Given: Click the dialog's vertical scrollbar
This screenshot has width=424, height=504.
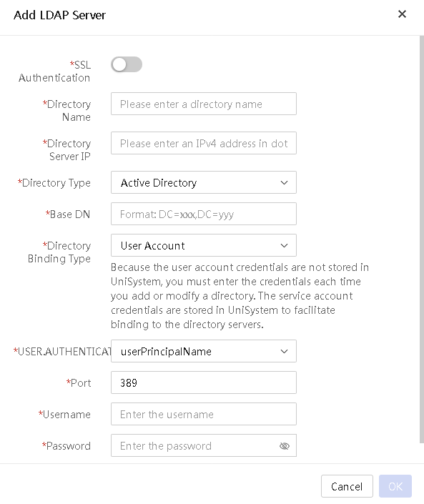Looking at the screenshot, I should pos(421,239).
